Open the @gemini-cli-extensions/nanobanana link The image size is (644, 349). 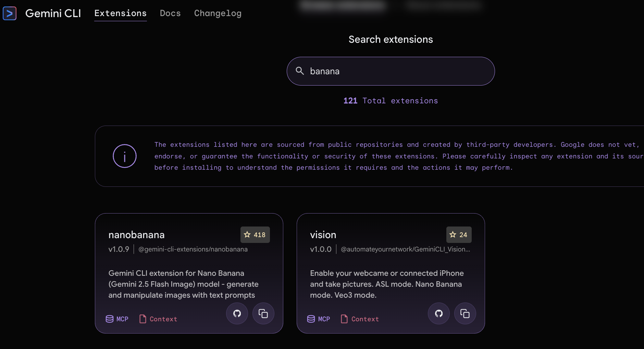pyautogui.click(x=193, y=249)
